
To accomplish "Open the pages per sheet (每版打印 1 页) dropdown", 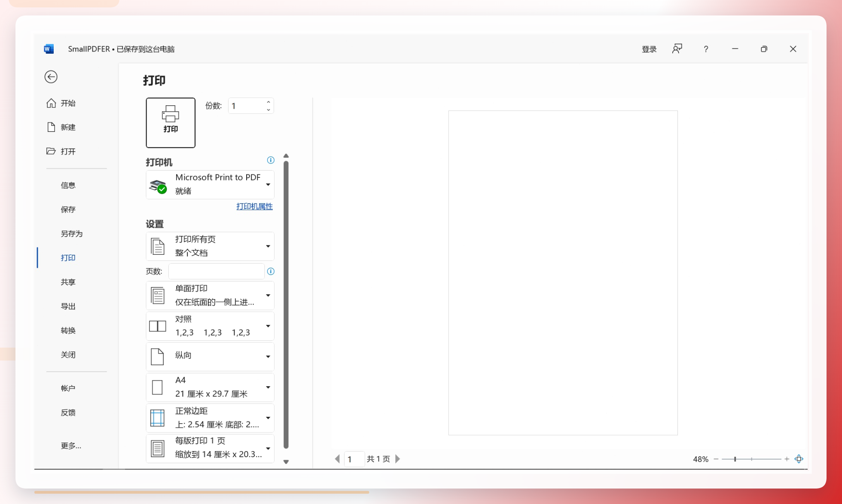I will 210,448.
